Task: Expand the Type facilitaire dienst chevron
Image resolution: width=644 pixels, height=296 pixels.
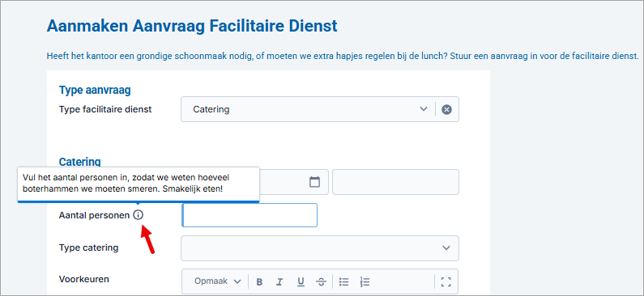Action: [424, 109]
